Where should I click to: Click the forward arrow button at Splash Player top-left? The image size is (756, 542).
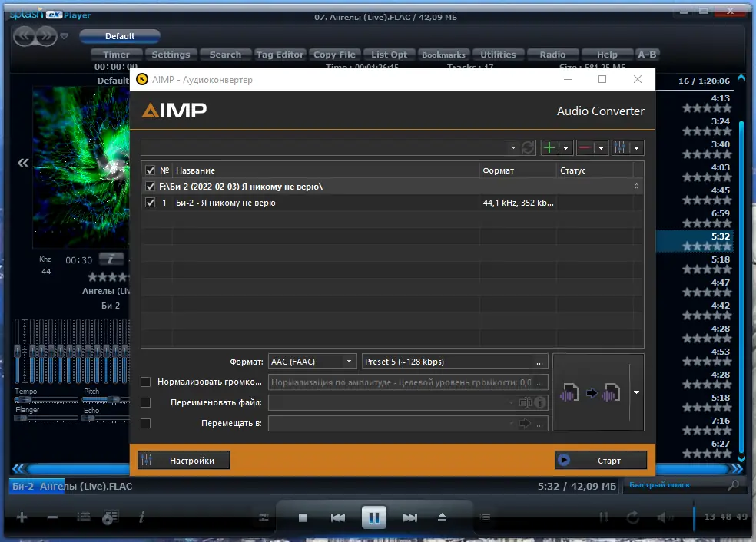coord(46,35)
